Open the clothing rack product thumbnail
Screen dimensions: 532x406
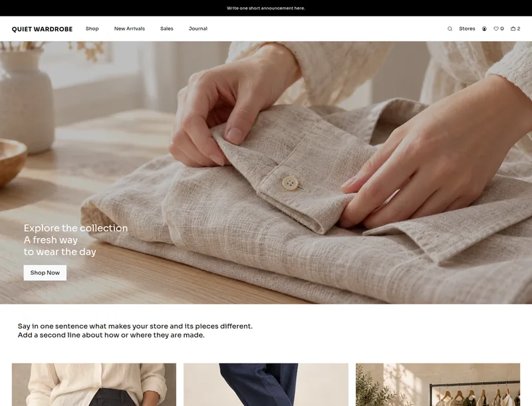point(438,385)
